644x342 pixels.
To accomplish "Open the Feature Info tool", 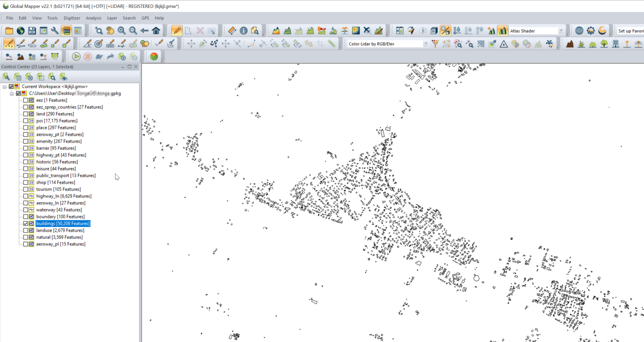I will (243, 31).
